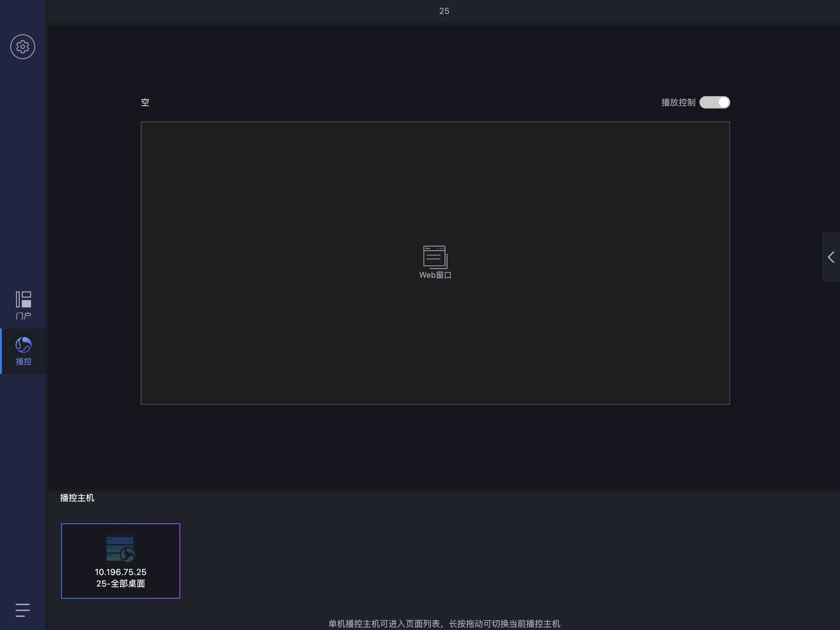
Task: Click the 空 label above the preview
Action: pos(145,103)
